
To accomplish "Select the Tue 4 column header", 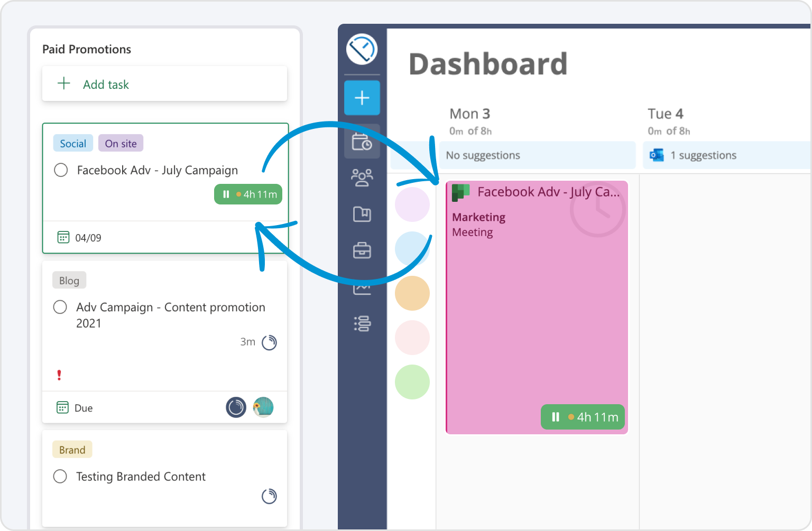I will pos(666,114).
